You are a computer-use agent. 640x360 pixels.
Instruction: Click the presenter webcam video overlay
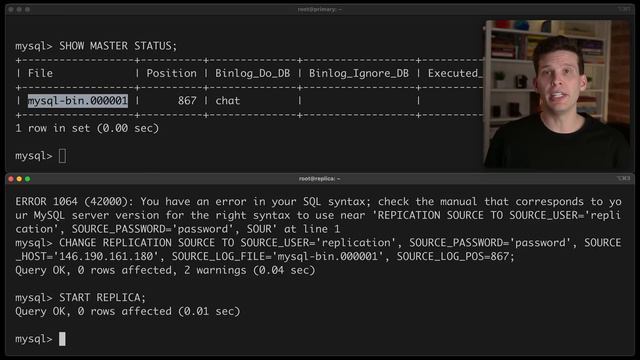click(557, 94)
